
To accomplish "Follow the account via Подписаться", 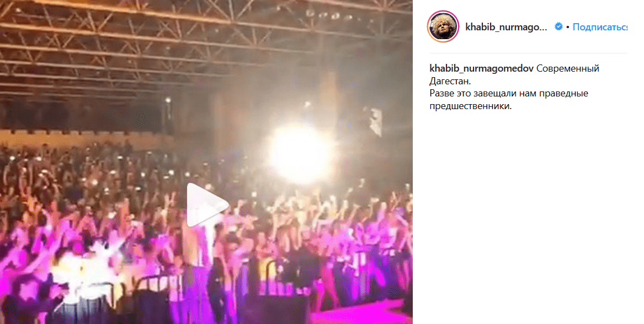I will 600,27.
